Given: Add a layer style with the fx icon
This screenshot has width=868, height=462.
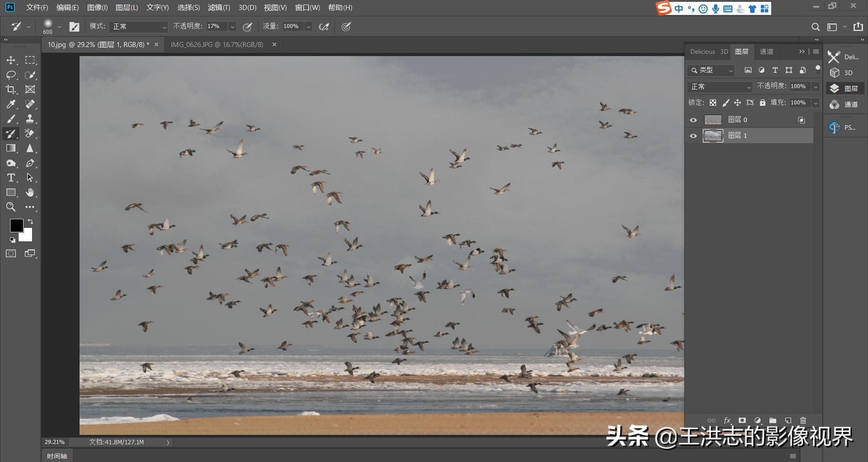Looking at the screenshot, I should (727, 420).
